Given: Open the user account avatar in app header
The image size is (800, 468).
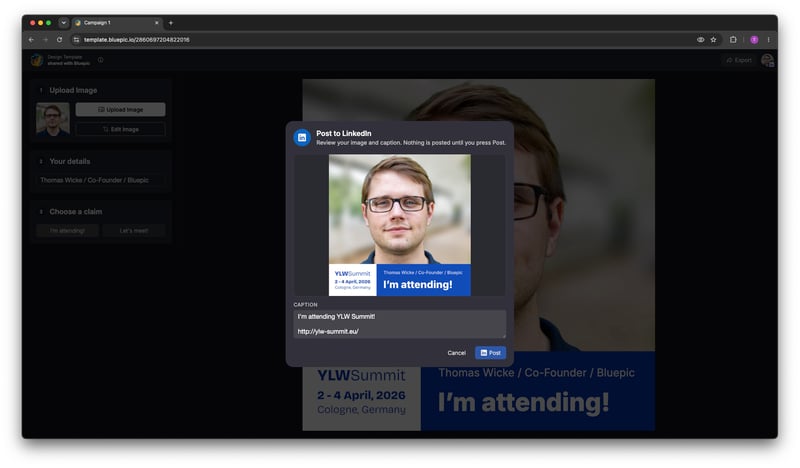Looking at the screenshot, I should point(767,60).
